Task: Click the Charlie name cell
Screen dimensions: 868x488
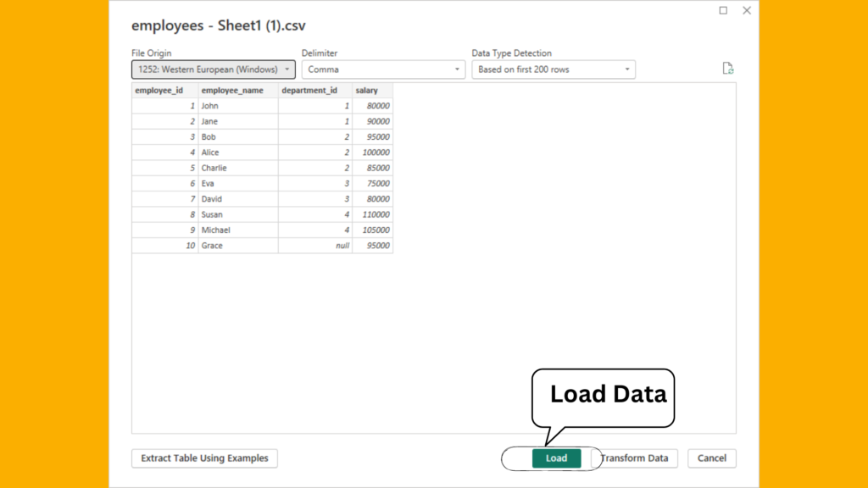Action: (238, 168)
